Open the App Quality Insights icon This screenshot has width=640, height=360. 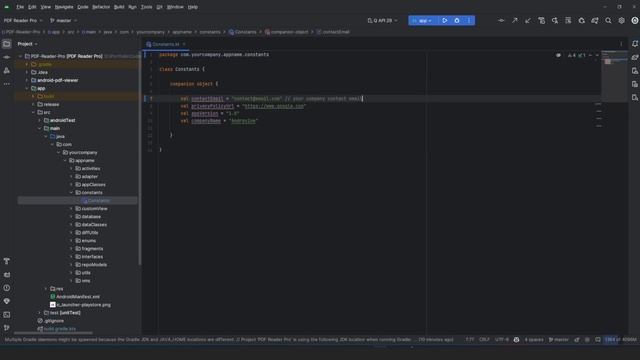7,301
